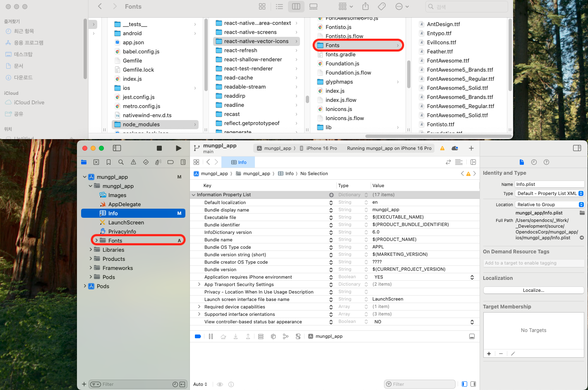Pause program execution in debug bar
This screenshot has height=390, width=588.
click(x=211, y=337)
